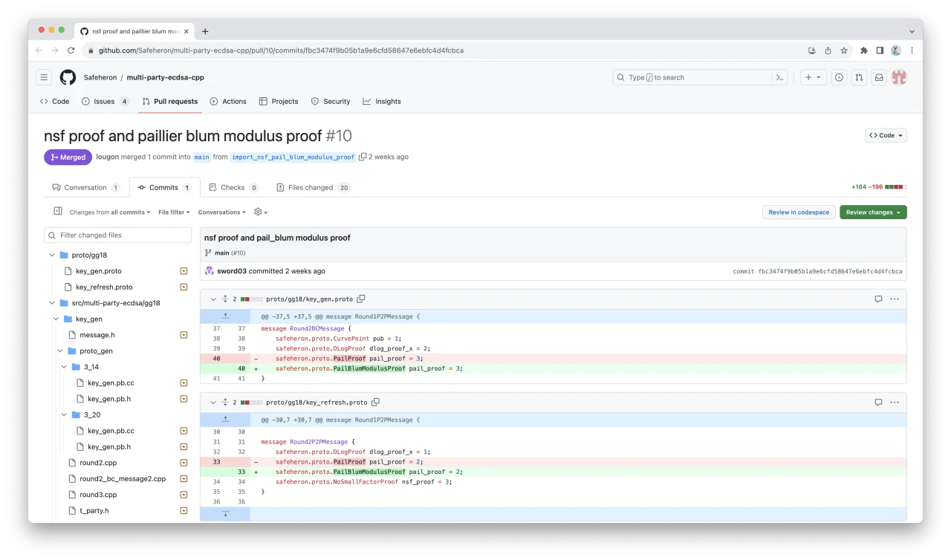Screen dimensions: 951x560
Task: Open the Actions tab
Action: (228, 101)
